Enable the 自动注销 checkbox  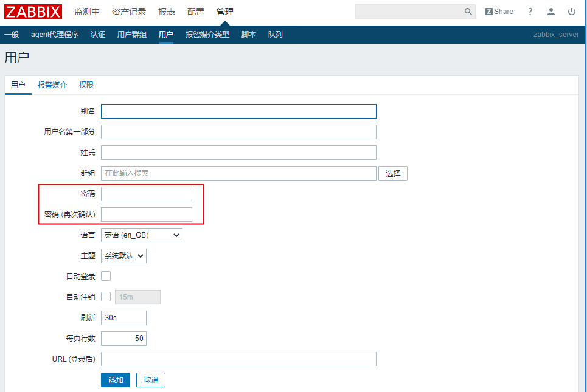coord(106,297)
